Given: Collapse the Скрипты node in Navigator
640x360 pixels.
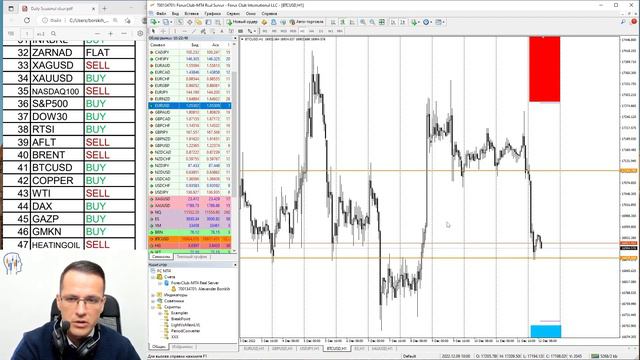Looking at the screenshot, I should 153,307.
